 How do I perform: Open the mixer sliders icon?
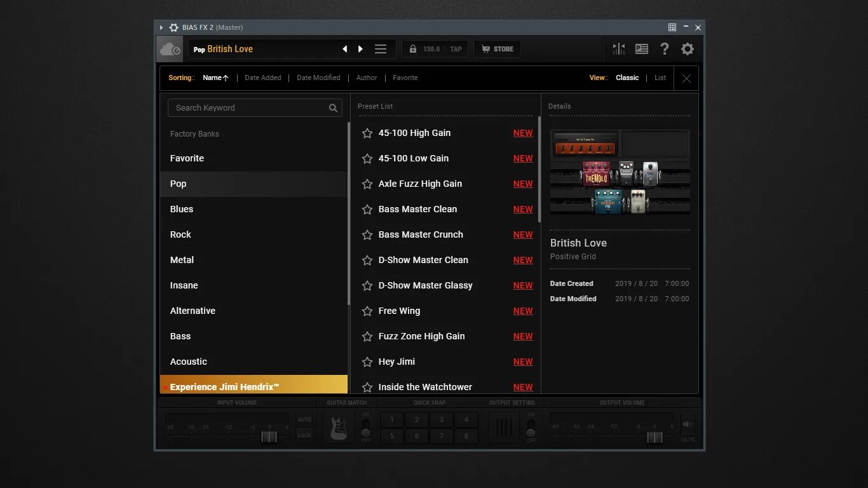coord(618,49)
